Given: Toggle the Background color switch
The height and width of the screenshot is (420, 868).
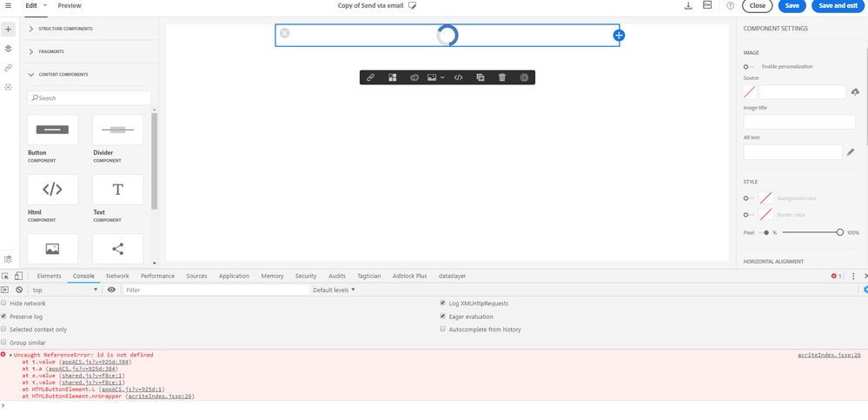Looking at the screenshot, I should click(749, 197).
